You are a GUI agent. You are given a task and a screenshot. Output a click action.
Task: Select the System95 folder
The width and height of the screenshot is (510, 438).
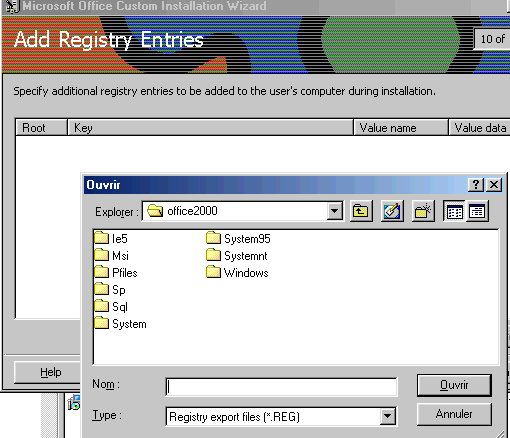tap(238, 238)
